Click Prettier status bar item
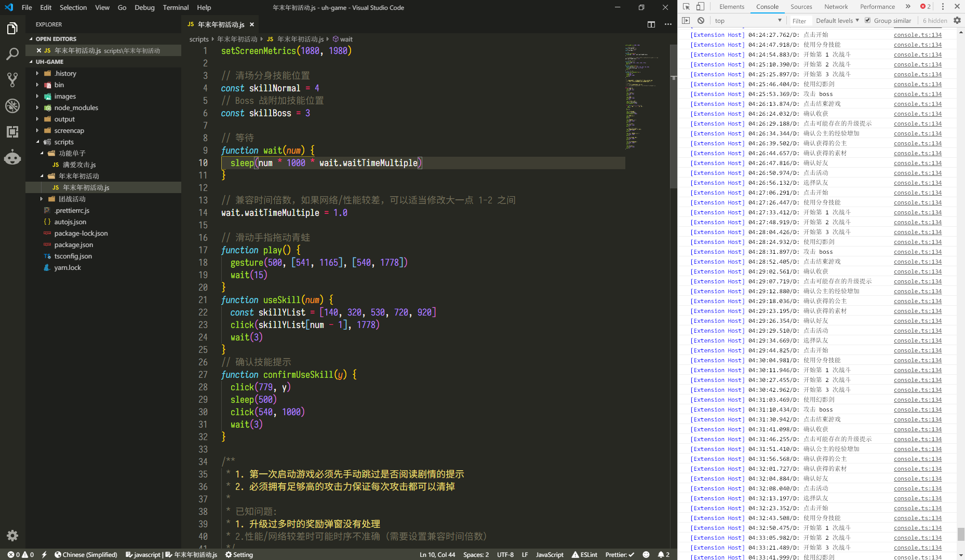Viewport: 965px width, 560px height. [x=620, y=554]
